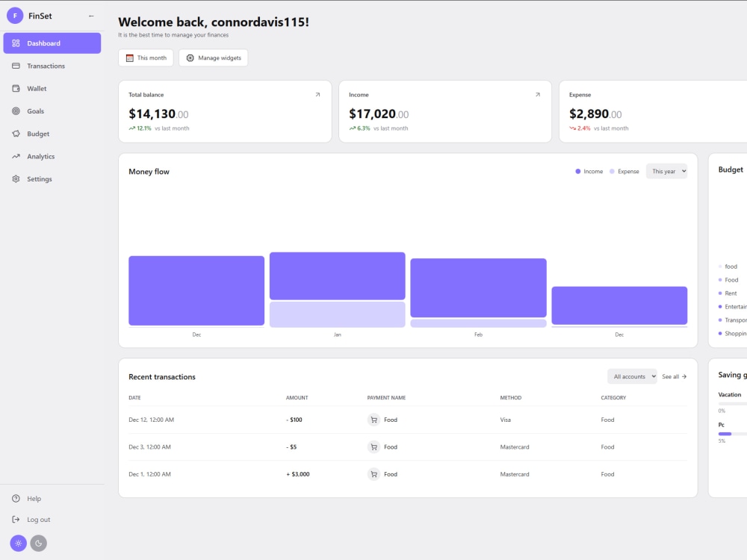
Task: Click the Manage widgets plus icon
Action: tap(190, 58)
